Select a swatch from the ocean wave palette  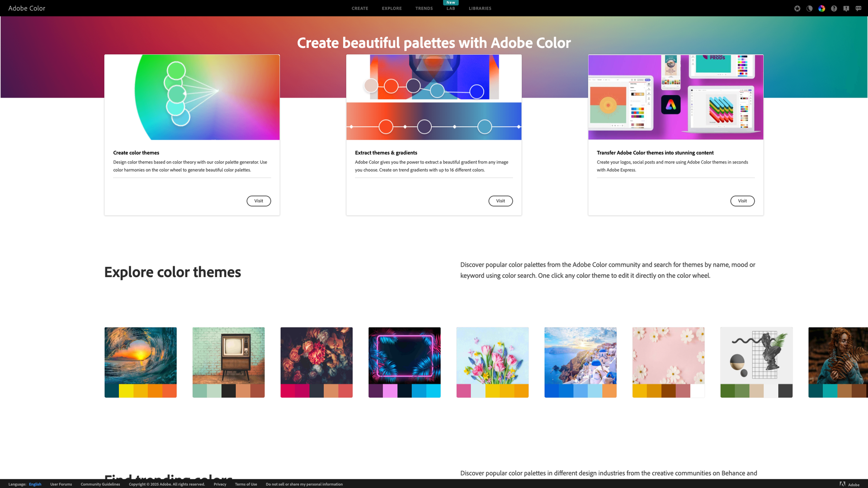point(140,389)
